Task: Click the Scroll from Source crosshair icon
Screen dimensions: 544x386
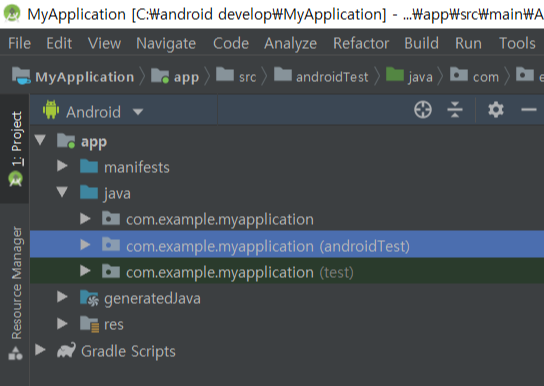Action: point(423,110)
